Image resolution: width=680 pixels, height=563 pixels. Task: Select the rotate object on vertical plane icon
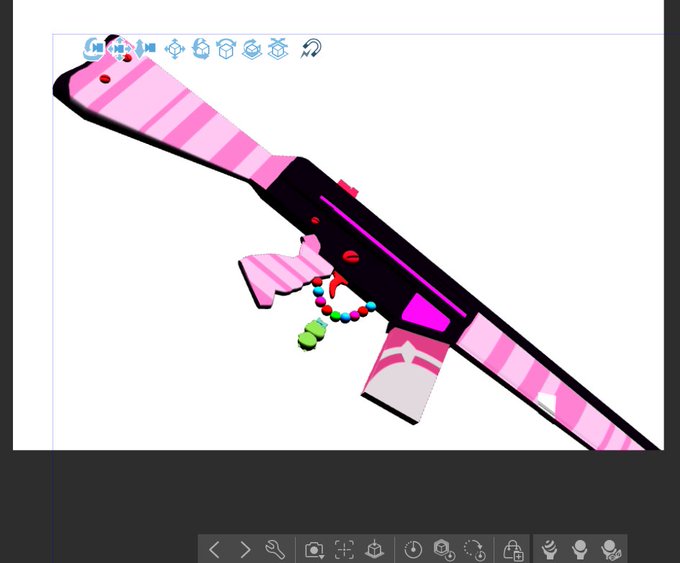coord(226,49)
